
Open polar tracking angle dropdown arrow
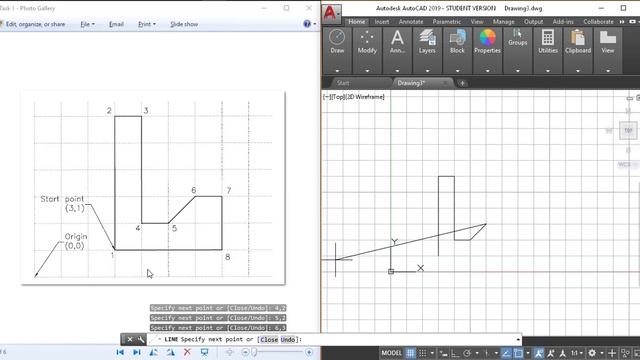coord(477,353)
